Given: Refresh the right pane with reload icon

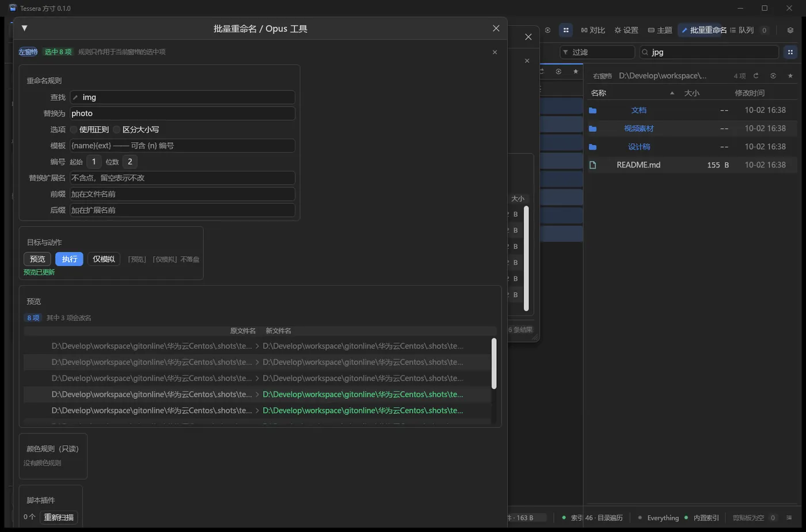Looking at the screenshot, I should (756, 75).
